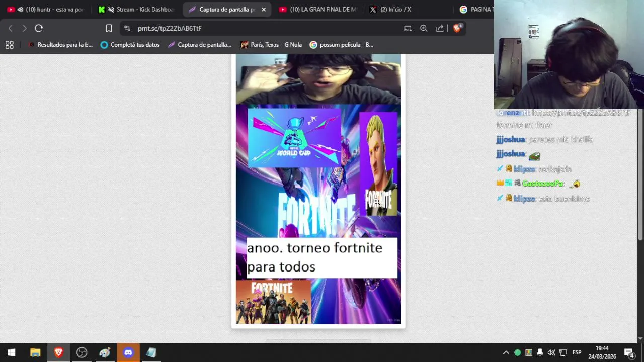Open bookmark Captura de pantalla...

(x=200, y=45)
